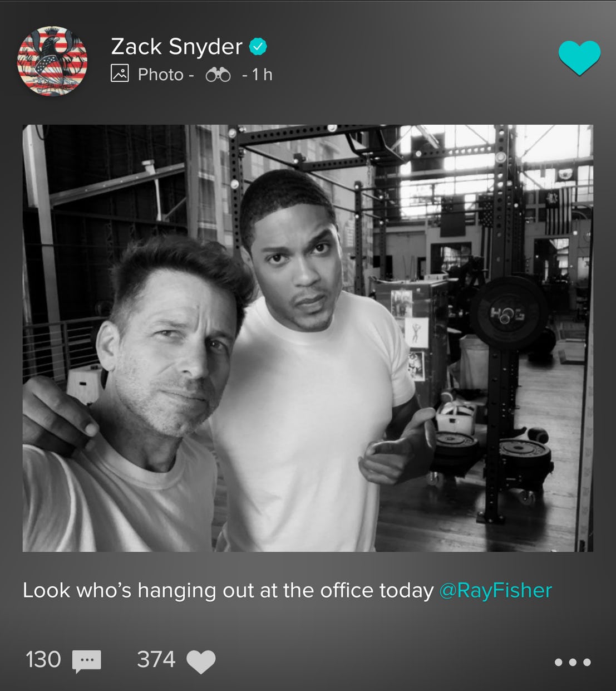
Task: View the 374 likes count
Action: click(x=156, y=660)
